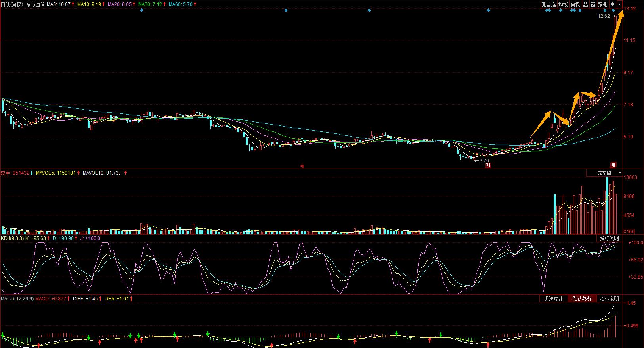The height and width of the screenshot is (348, 644).
Task: Click the blue diamond marker below the jump arrow icon
Action: pos(613,10)
